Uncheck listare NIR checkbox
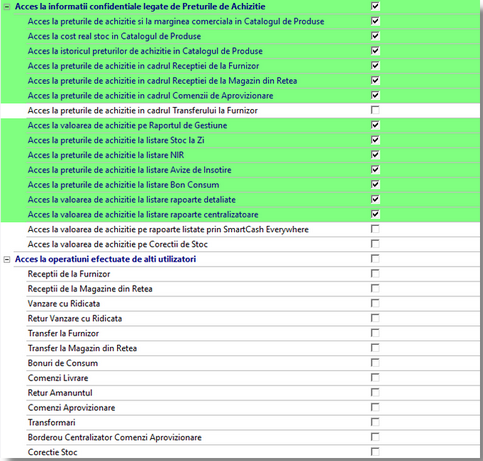The width and height of the screenshot is (483, 461). pyautogui.click(x=375, y=155)
